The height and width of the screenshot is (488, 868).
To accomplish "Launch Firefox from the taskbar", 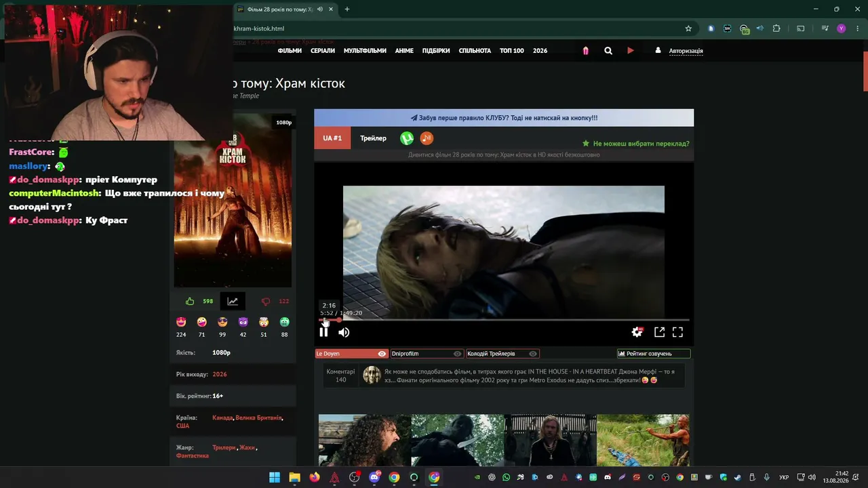I will pyautogui.click(x=315, y=477).
